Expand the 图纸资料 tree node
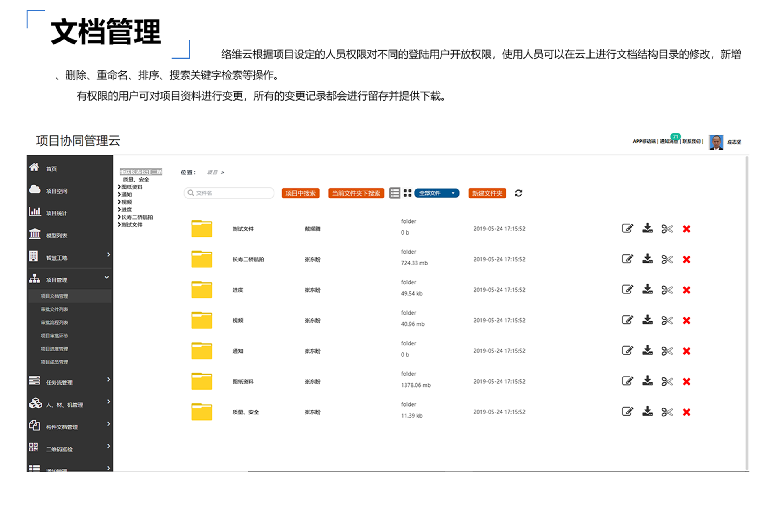The height and width of the screenshot is (532, 776). point(119,187)
